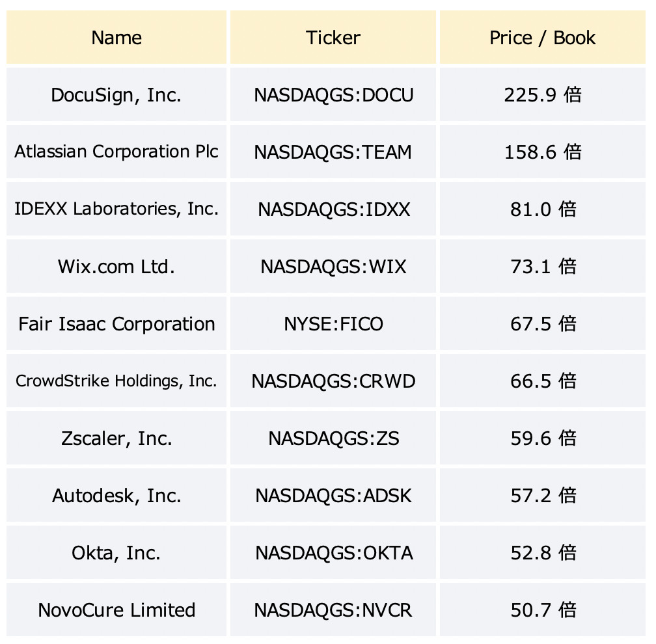Click the NASDAQGS:TEAM ticker cell
This screenshot has width=656, height=644.
pyautogui.click(x=333, y=152)
